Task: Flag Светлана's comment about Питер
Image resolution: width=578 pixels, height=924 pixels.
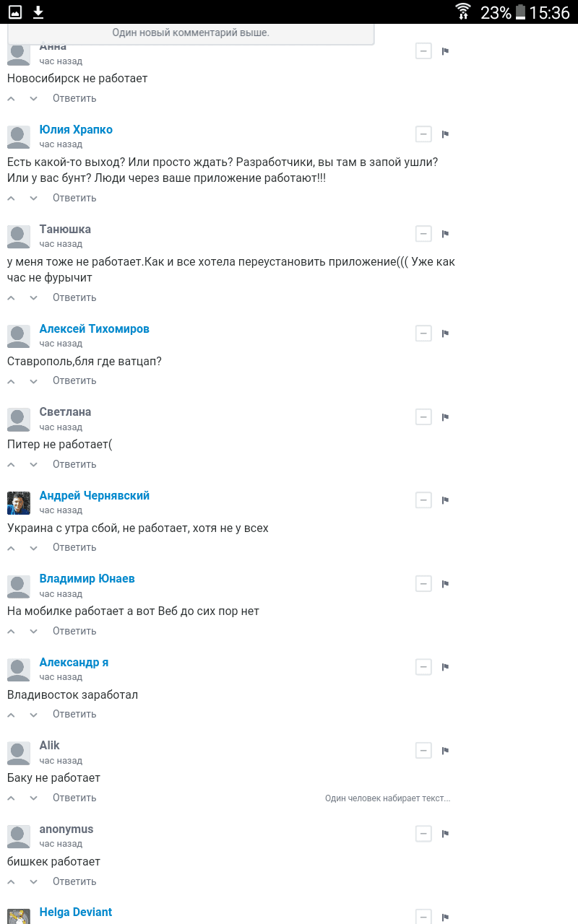Action: click(x=445, y=417)
